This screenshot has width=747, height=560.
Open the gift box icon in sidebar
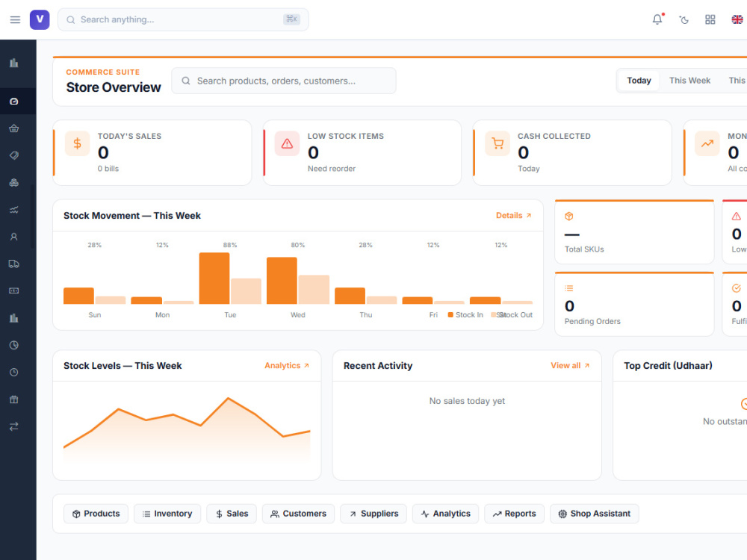13,399
